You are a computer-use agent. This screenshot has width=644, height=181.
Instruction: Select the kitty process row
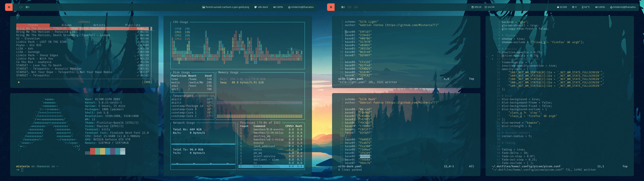coord(271,166)
